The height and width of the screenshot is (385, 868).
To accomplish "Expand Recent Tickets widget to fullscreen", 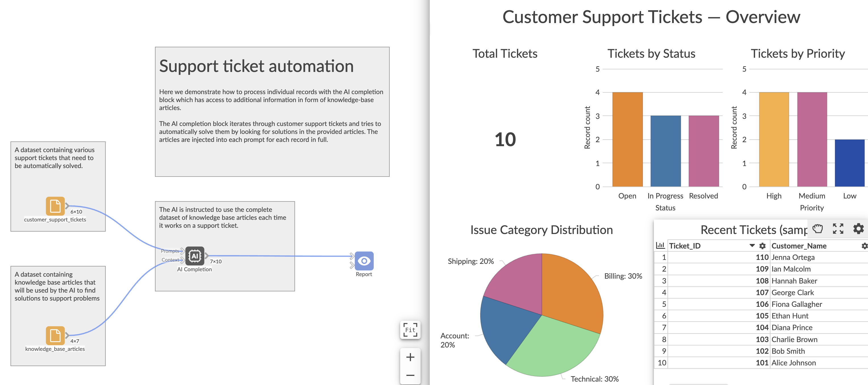I will [x=838, y=229].
